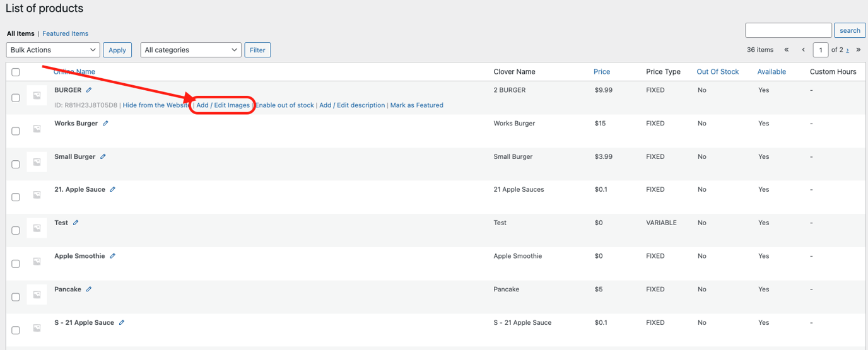Click the $15 price cell
The image size is (868, 350).
coord(600,124)
